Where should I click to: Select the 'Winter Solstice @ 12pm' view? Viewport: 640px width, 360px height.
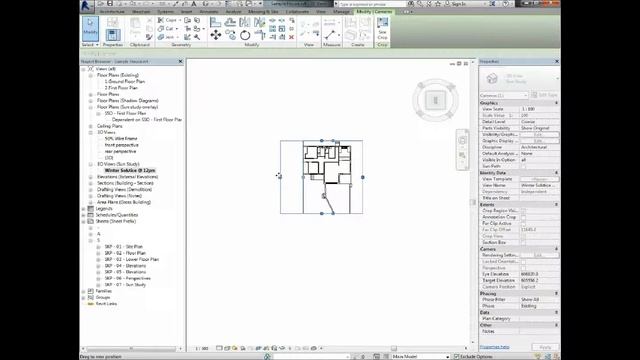[x=130, y=171]
